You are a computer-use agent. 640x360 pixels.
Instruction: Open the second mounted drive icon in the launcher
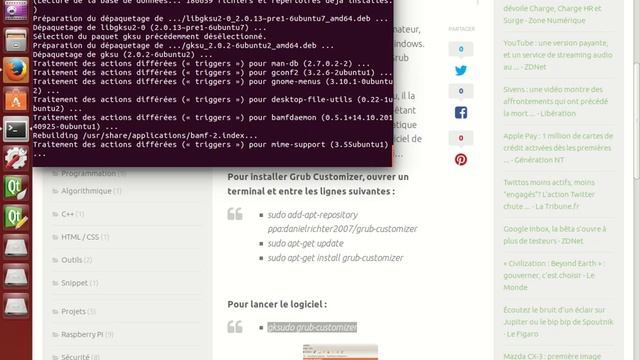point(16,276)
